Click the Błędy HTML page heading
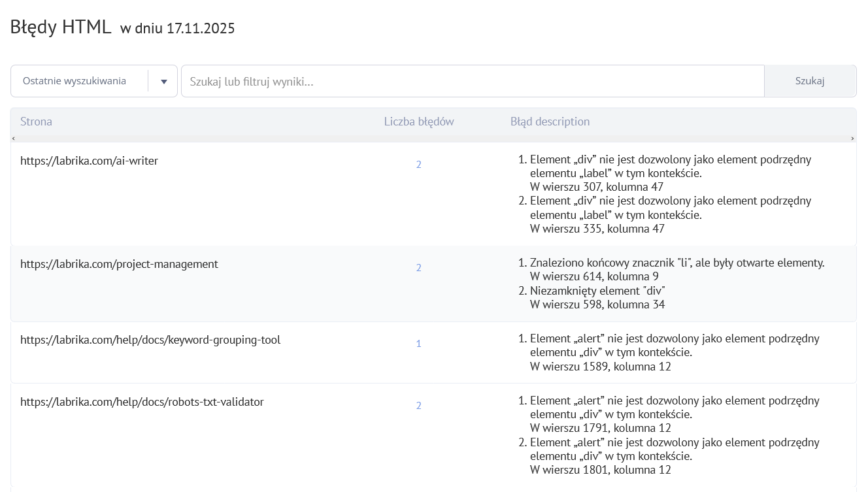868x492 pixels. tap(60, 27)
